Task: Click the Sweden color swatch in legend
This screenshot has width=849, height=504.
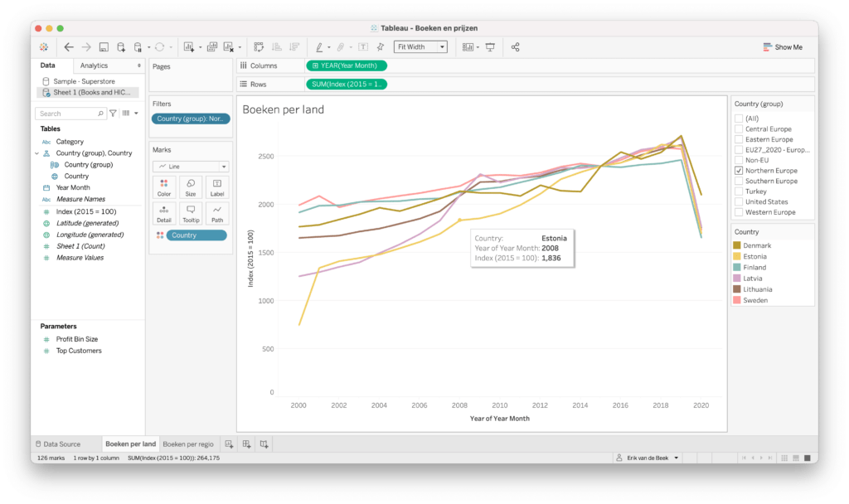Action: (x=737, y=300)
